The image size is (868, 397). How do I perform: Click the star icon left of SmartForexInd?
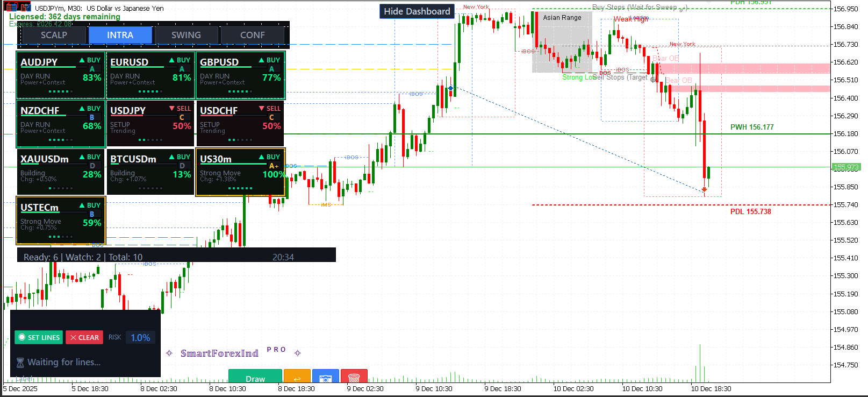click(169, 353)
